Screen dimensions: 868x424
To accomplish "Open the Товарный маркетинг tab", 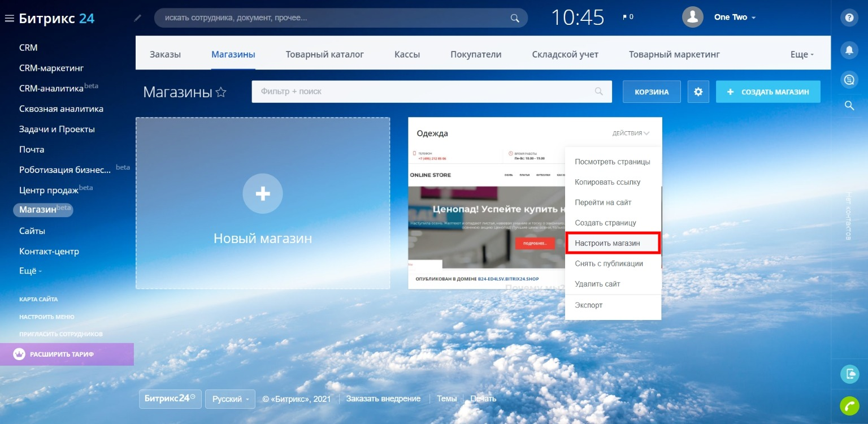I will 674,55.
